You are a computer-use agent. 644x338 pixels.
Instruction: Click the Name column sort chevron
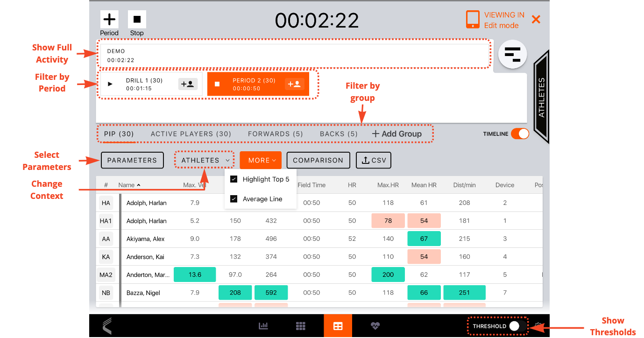coord(138,185)
